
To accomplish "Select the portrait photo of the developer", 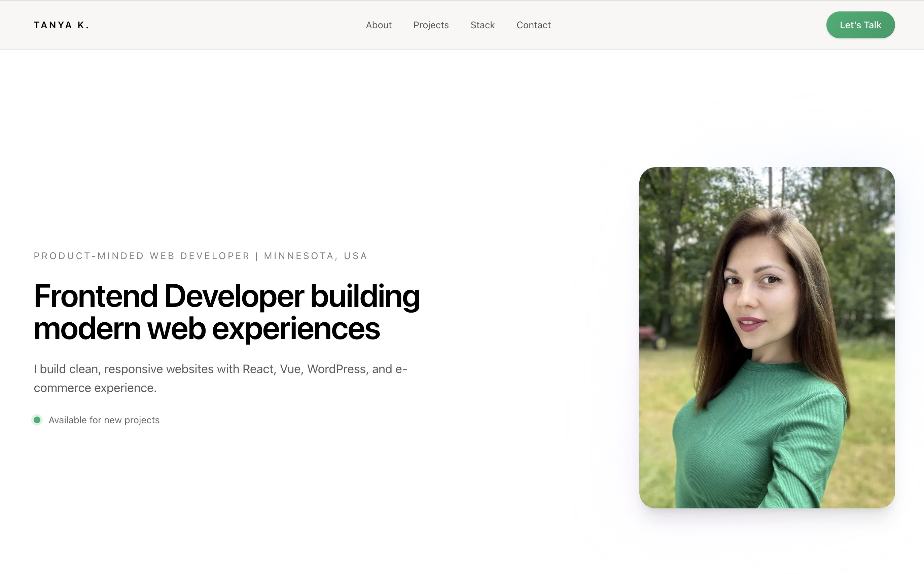I will (767, 337).
